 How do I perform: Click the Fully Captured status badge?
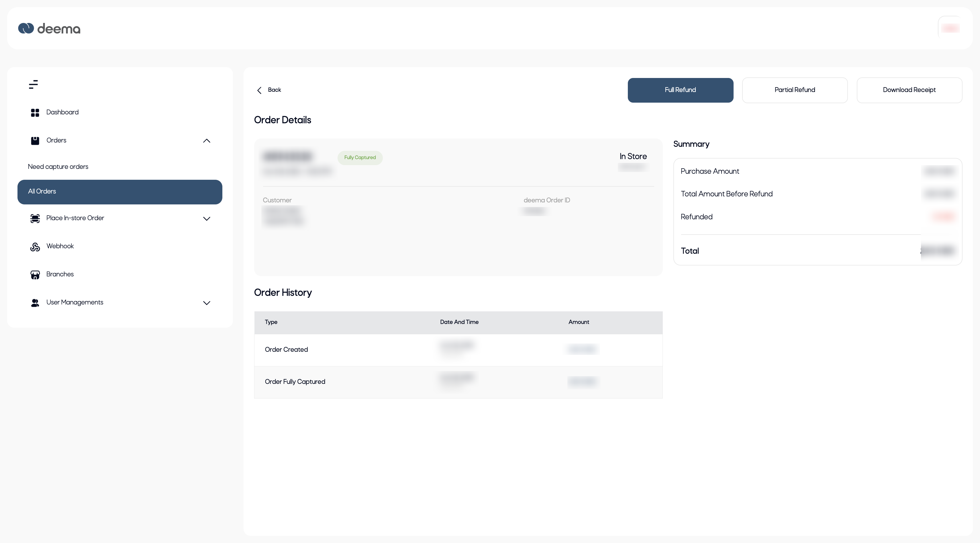360,157
